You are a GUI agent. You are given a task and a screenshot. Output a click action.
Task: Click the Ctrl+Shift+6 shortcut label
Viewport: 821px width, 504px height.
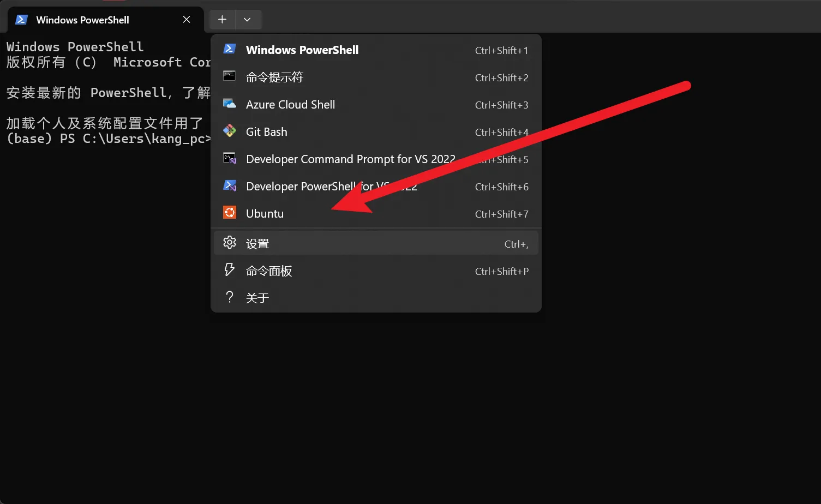coord(501,187)
